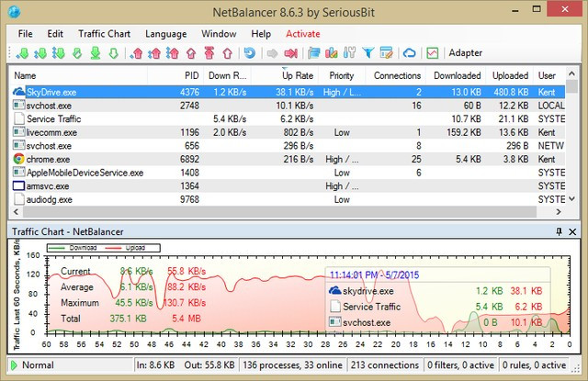Select the svchost.exe row with PID 656
The image size is (588, 381).
[x=288, y=146]
